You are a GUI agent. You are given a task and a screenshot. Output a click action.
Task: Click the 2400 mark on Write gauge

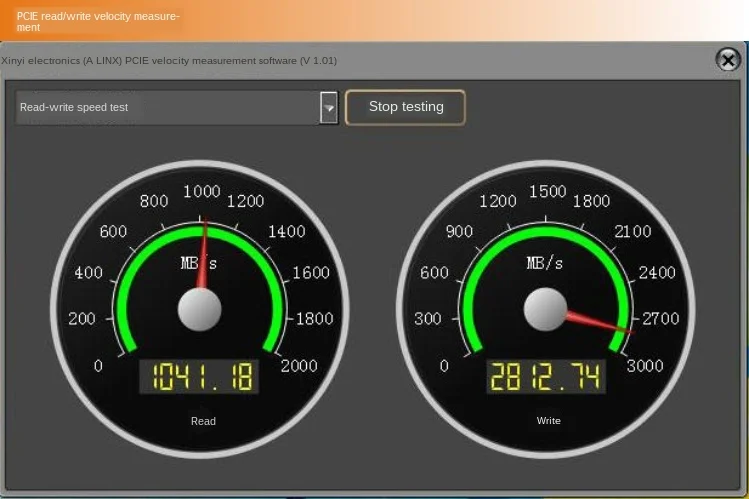[x=657, y=273]
